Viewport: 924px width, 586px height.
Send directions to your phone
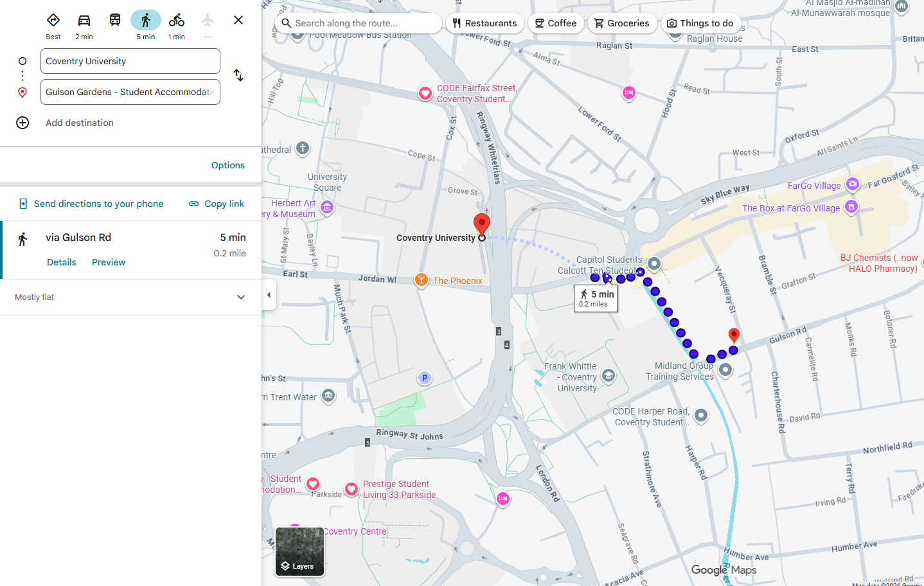[91, 204]
